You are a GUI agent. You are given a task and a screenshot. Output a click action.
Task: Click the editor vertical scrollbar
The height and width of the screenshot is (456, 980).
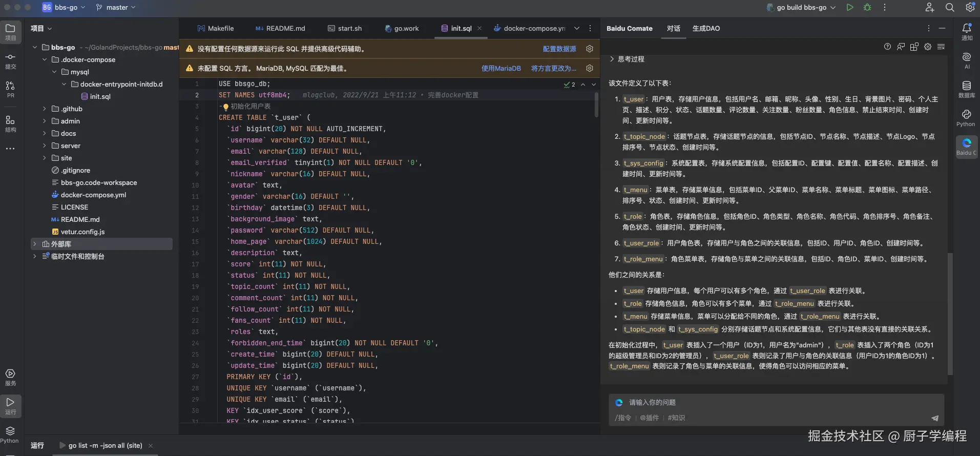point(596,105)
